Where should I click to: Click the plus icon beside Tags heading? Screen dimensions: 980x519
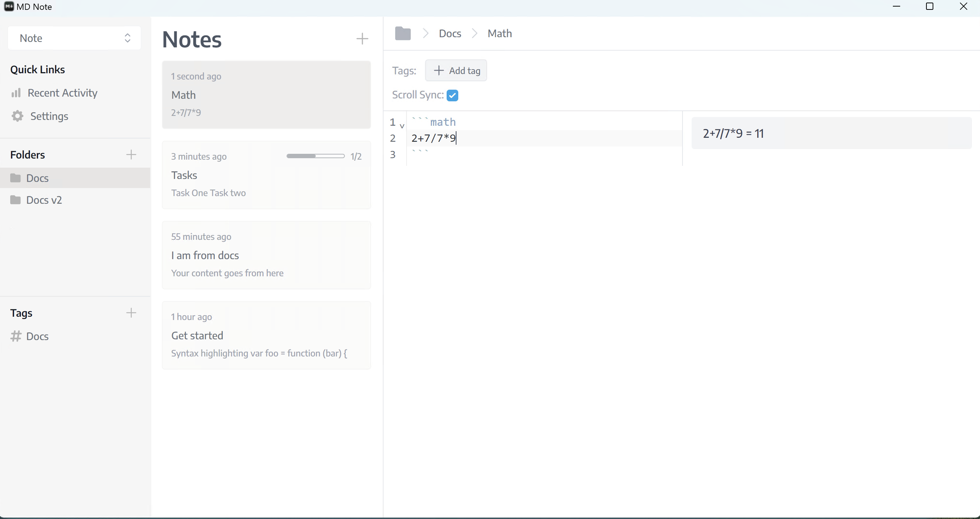coord(131,313)
